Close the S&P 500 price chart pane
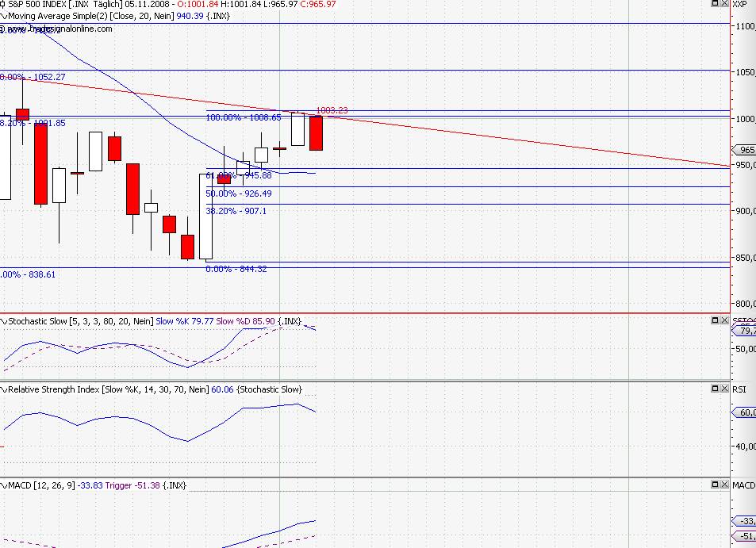The image size is (756, 548). [x=724, y=3]
